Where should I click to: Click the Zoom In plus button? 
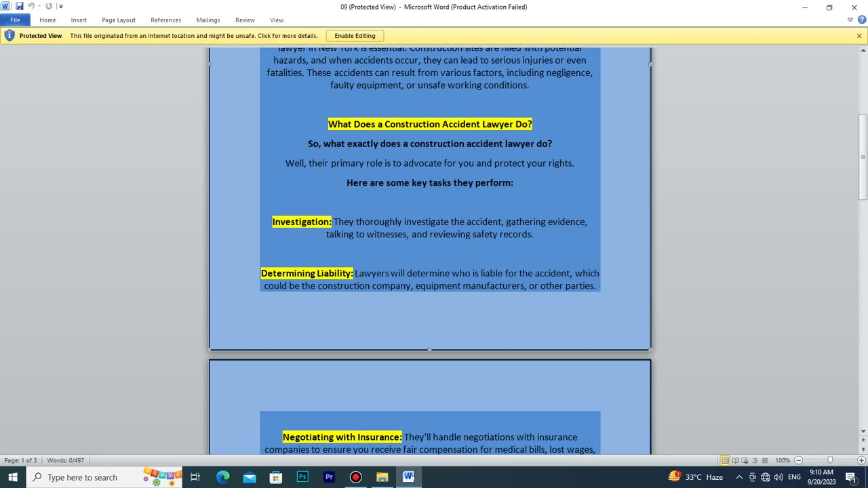pyautogui.click(x=861, y=461)
